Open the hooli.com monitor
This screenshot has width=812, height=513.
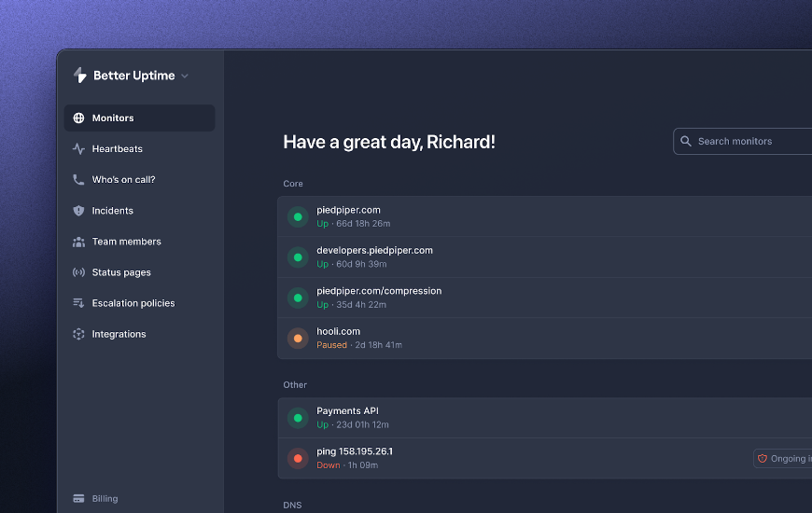[545, 338]
